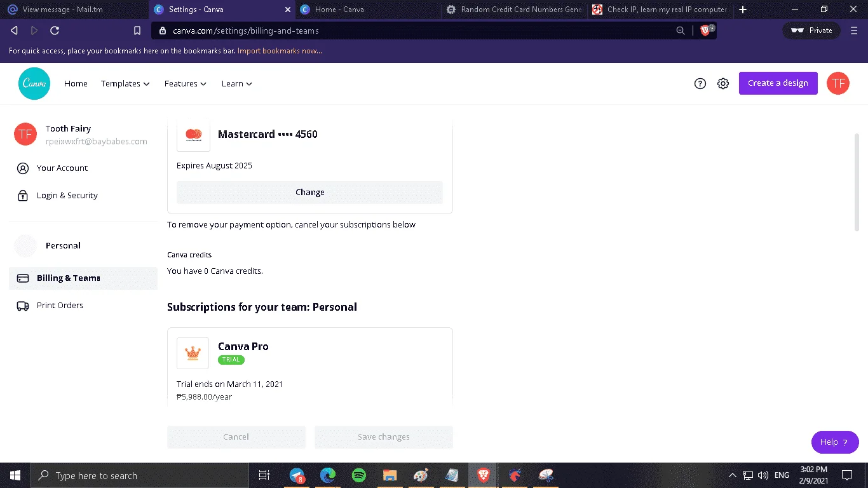Click the clock showing 3:02 PM
868x488 pixels.
pos(814,469)
